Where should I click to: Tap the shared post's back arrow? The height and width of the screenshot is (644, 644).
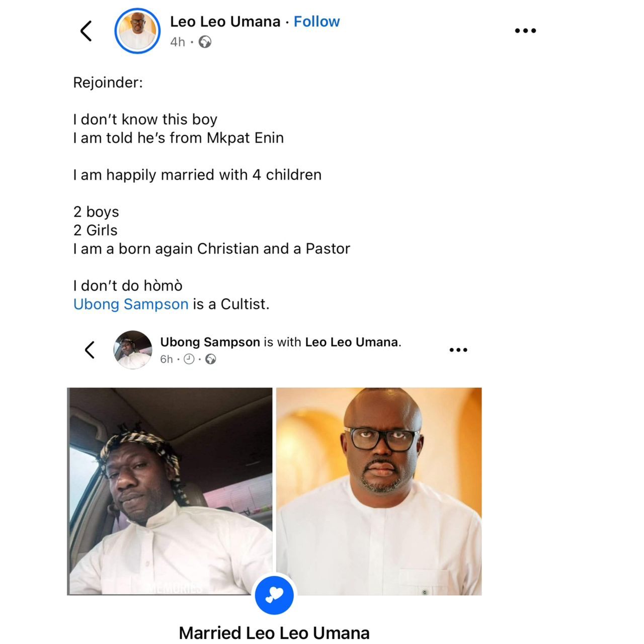(x=90, y=350)
